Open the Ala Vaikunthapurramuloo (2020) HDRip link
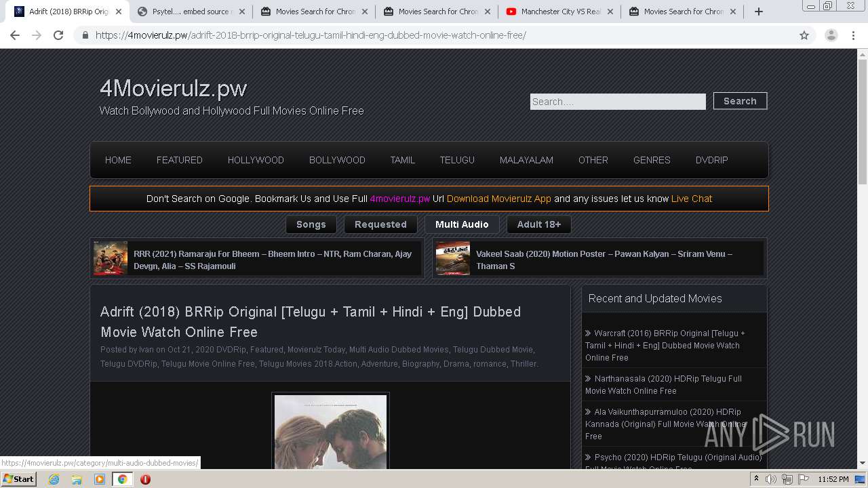Viewport: 868px width, 488px height. (x=664, y=424)
